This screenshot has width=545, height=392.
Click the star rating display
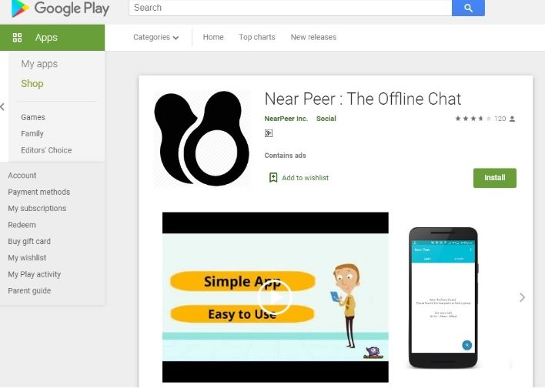click(x=473, y=119)
